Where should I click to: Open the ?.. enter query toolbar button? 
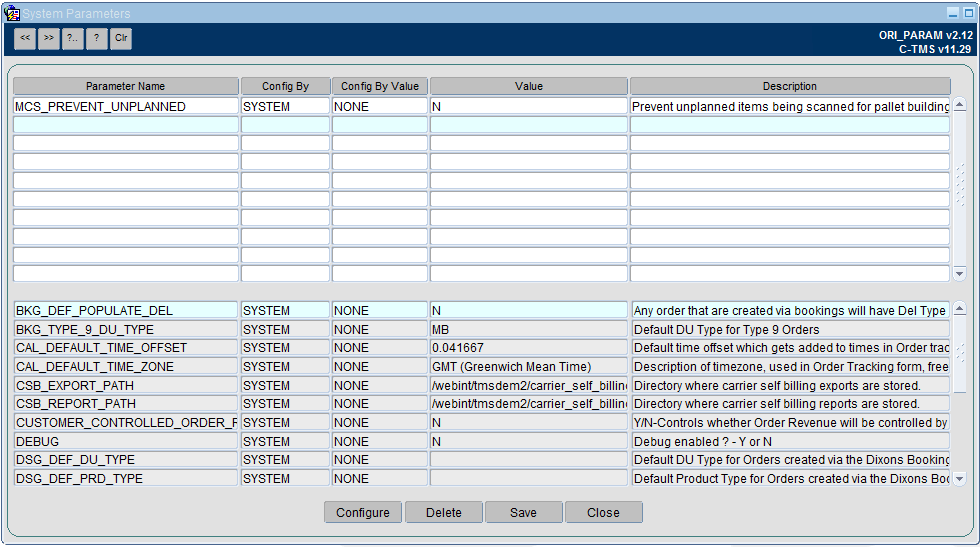click(x=72, y=38)
